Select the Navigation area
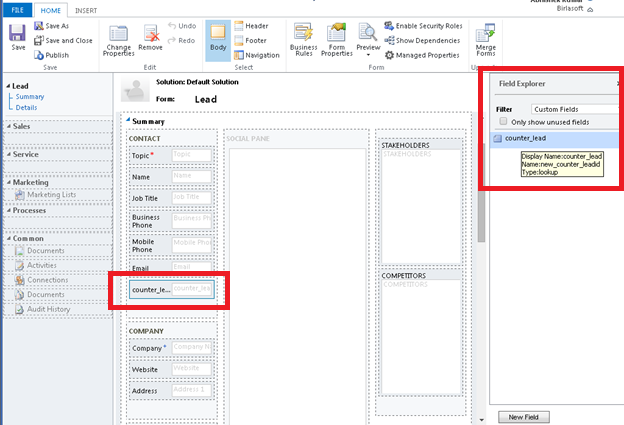 pos(257,55)
